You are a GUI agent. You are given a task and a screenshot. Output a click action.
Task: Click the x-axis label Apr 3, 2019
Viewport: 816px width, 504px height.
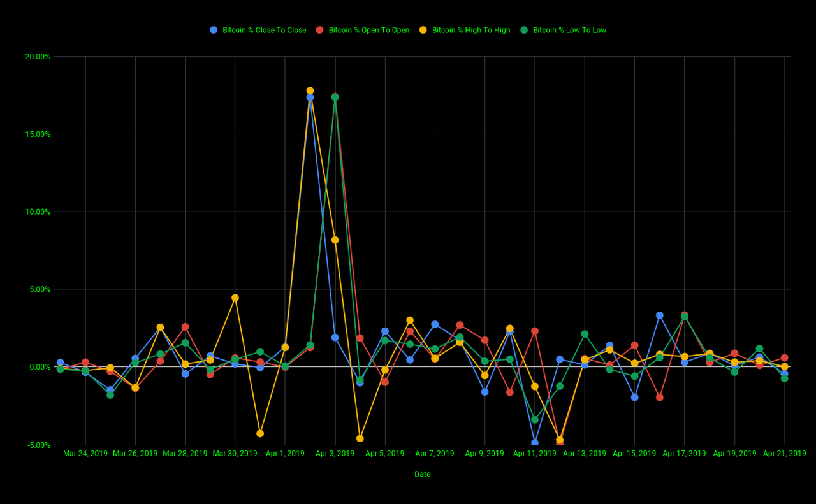pos(335,454)
